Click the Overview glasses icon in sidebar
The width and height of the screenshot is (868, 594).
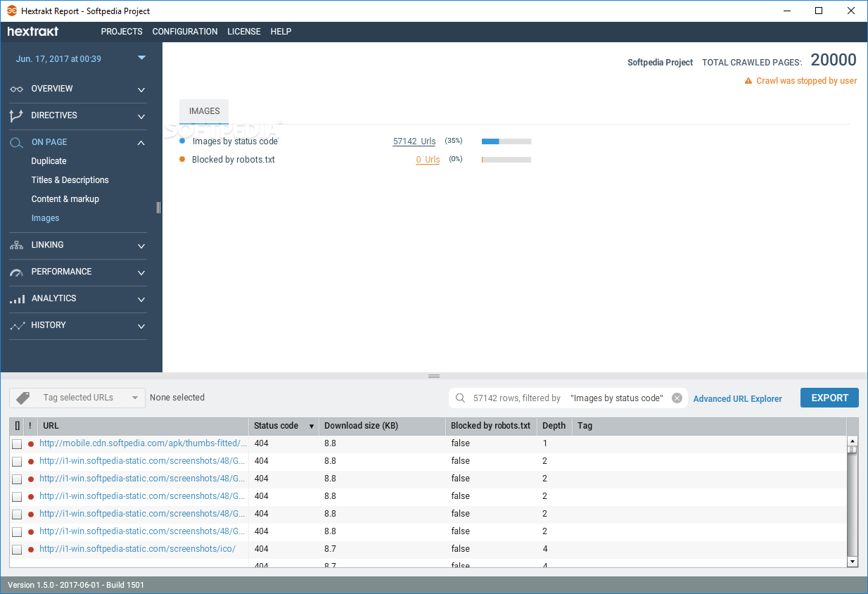(16, 89)
